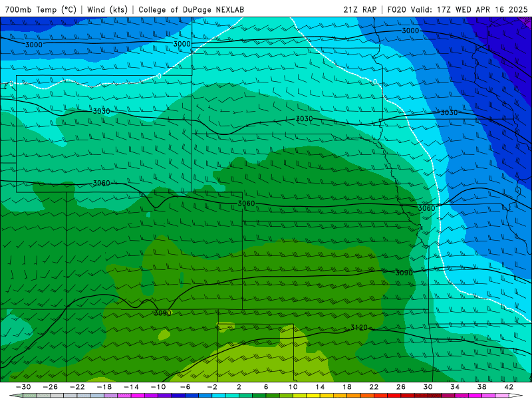Click the 26 color scale label
This screenshot has width=532, height=399.
click(x=401, y=387)
